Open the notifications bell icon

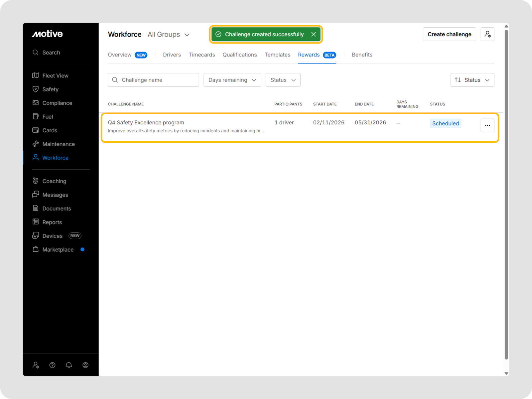point(69,365)
